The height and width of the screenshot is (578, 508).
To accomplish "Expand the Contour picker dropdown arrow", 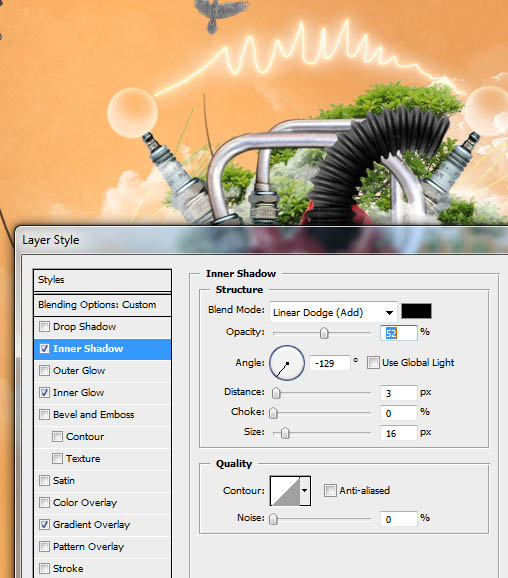I will pyautogui.click(x=305, y=491).
